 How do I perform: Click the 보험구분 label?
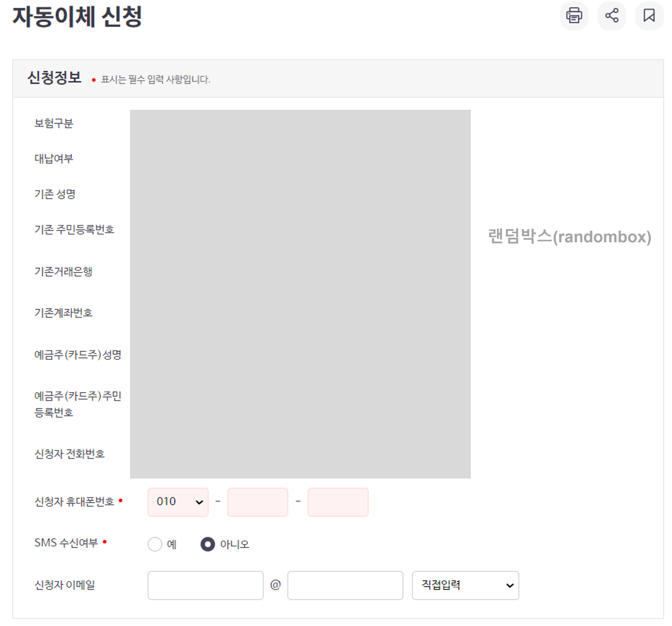tap(54, 123)
